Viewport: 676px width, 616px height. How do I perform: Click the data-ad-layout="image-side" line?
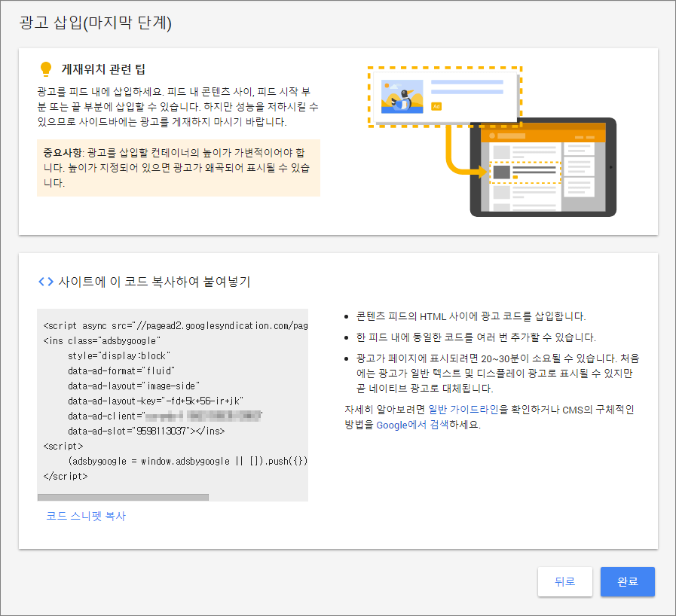coord(133,386)
